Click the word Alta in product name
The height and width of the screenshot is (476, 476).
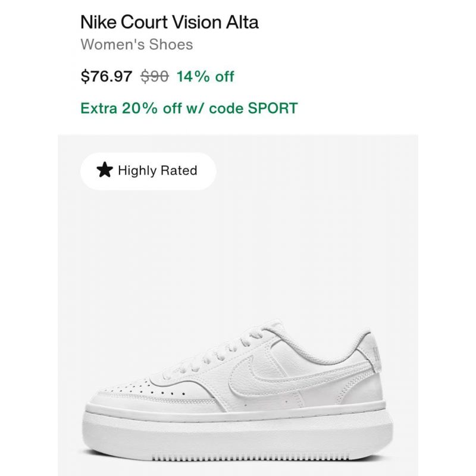[242, 22]
